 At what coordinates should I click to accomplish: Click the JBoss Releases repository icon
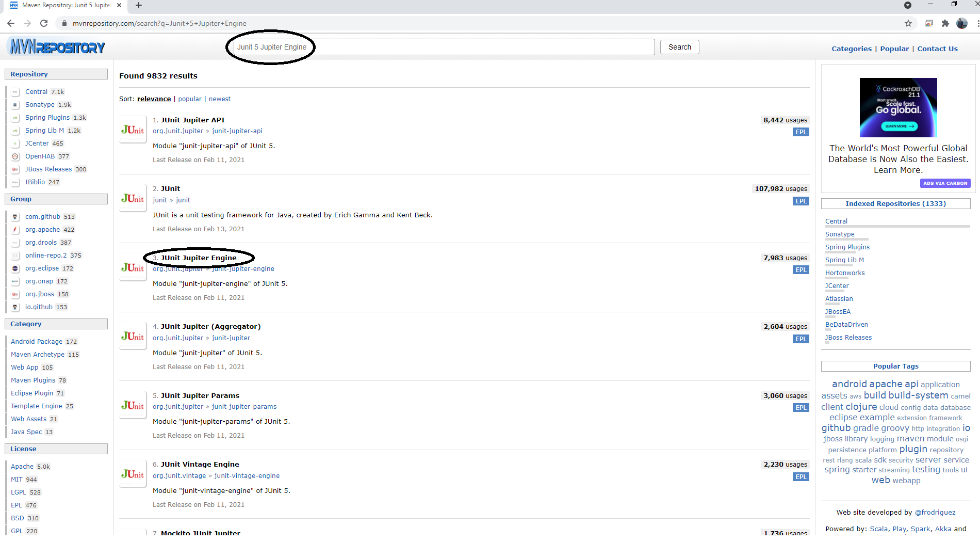point(15,169)
